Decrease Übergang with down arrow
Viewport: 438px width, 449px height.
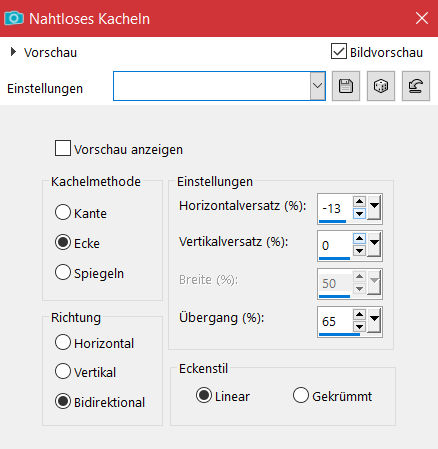pos(359,327)
